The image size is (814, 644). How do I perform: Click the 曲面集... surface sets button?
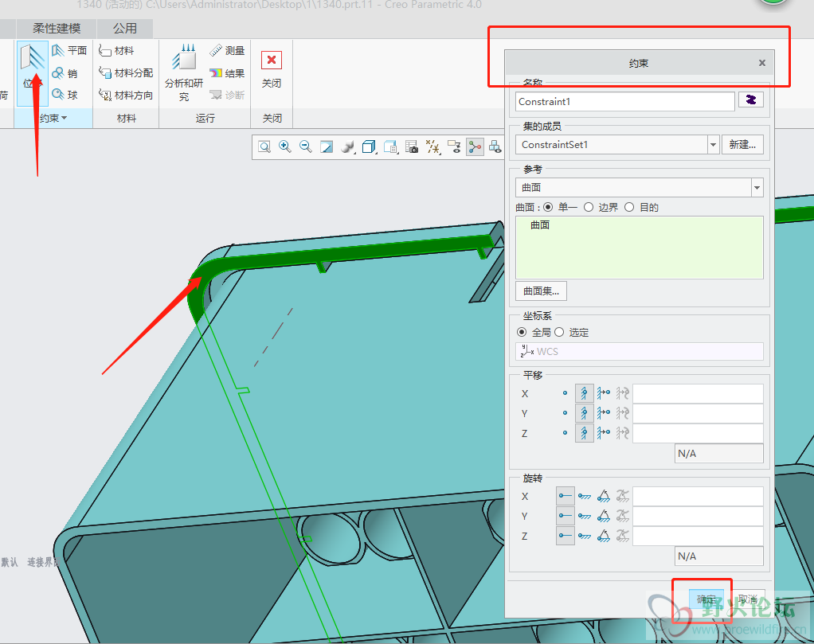click(541, 291)
